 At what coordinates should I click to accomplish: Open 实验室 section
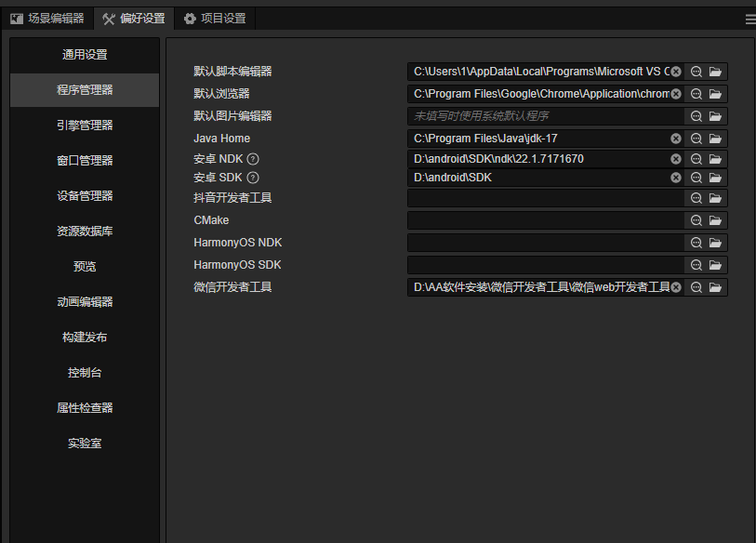point(85,444)
